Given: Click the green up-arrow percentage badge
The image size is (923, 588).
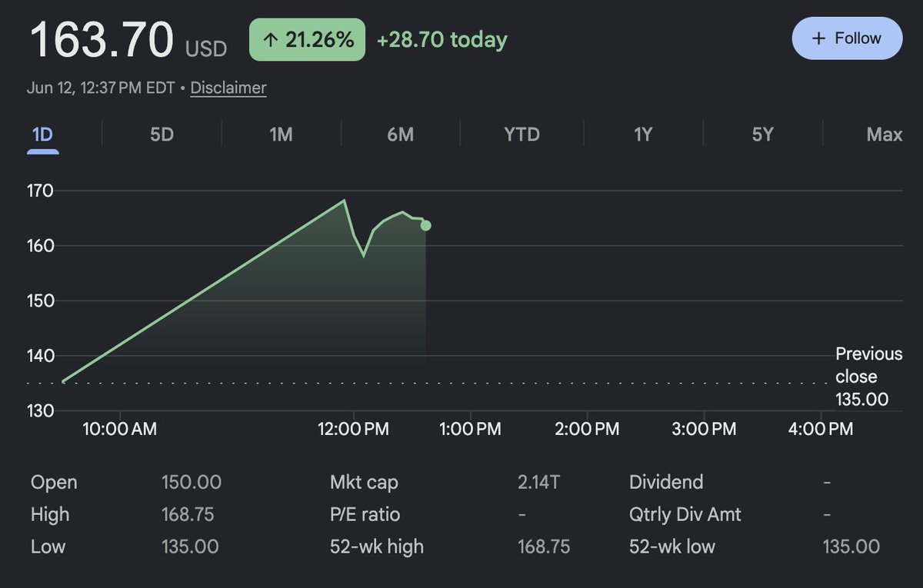Looking at the screenshot, I should point(308,40).
